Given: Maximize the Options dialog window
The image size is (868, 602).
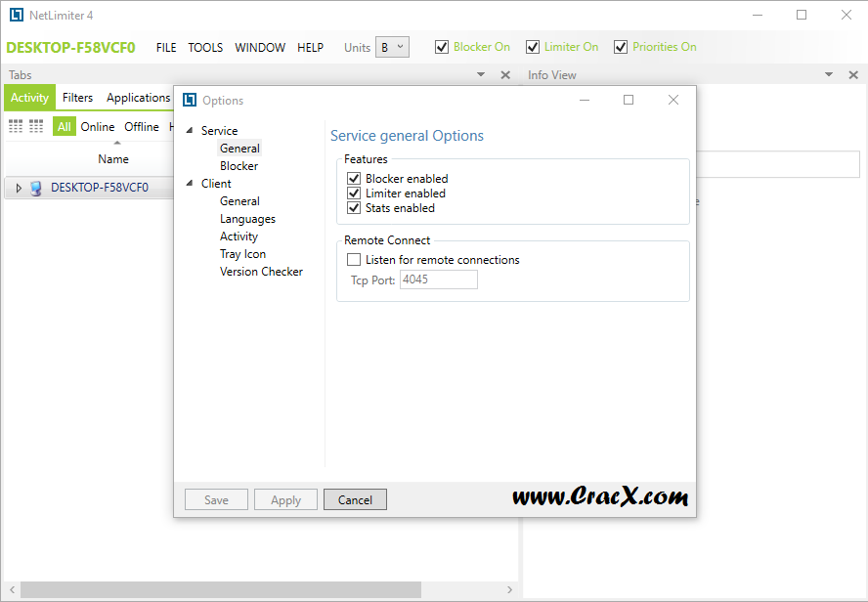Looking at the screenshot, I should coord(629,100).
